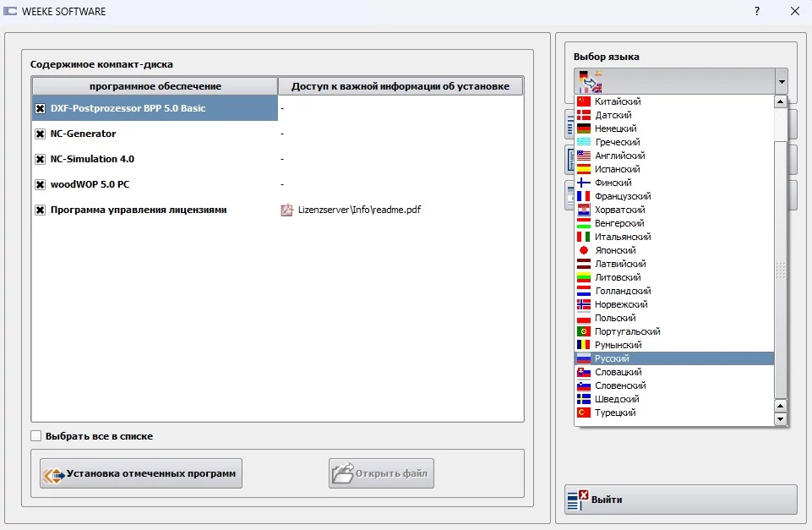Image resolution: width=812 pixels, height=530 pixels.
Task: Click the Latvian flag icon
Action: tap(584, 264)
